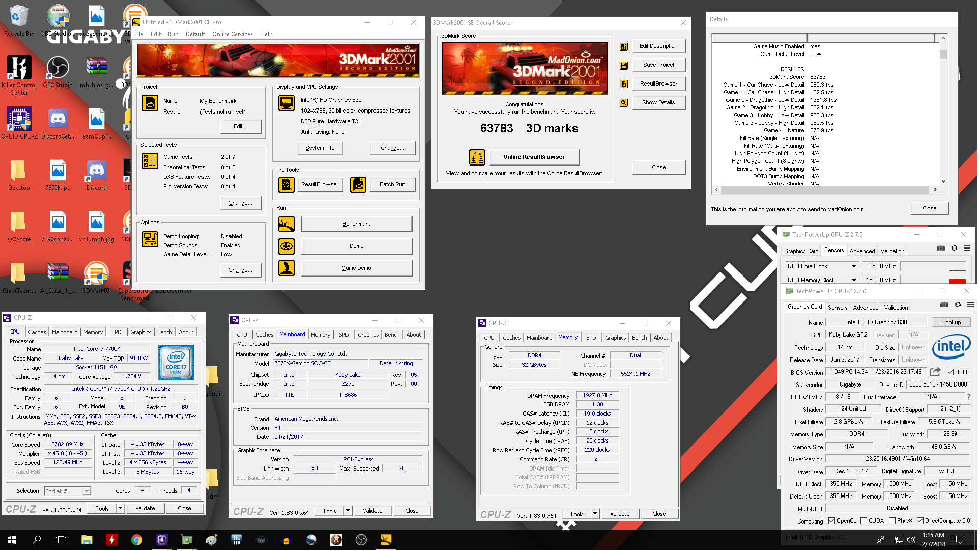Expand the Tools dropdown arrow in CPU-Z CPU window
The width and height of the screenshot is (980, 551).
[121, 509]
